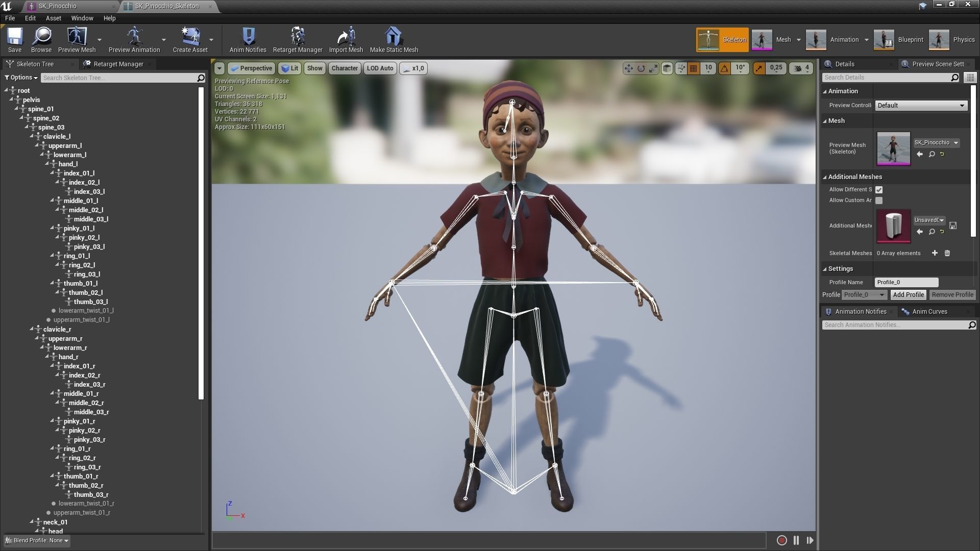This screenshot has width=980, height=551.
Task: Open Anim Notifies from the toolbar
Action: (248, 40)
